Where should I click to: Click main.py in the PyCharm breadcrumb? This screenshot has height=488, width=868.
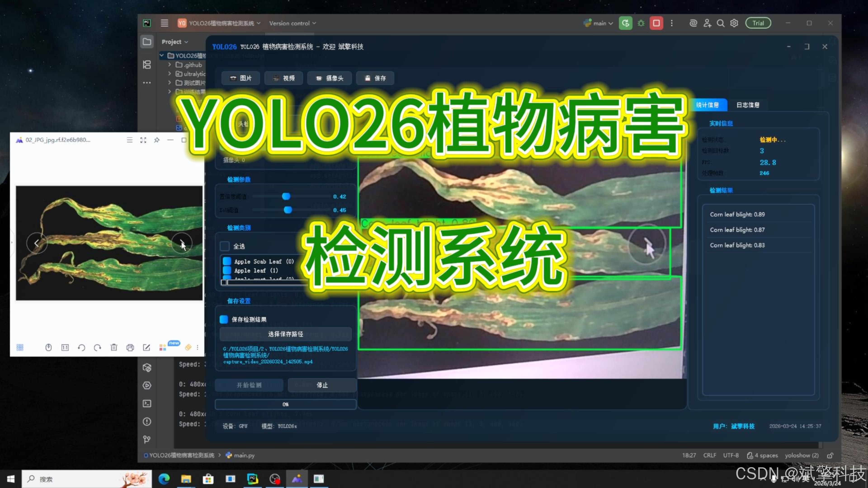240,455
